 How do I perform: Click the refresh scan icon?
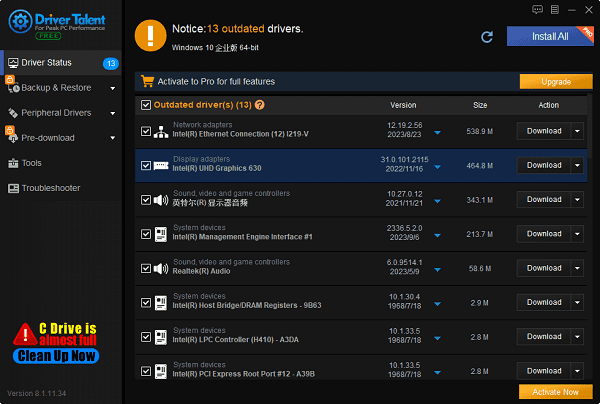[487, 37]
